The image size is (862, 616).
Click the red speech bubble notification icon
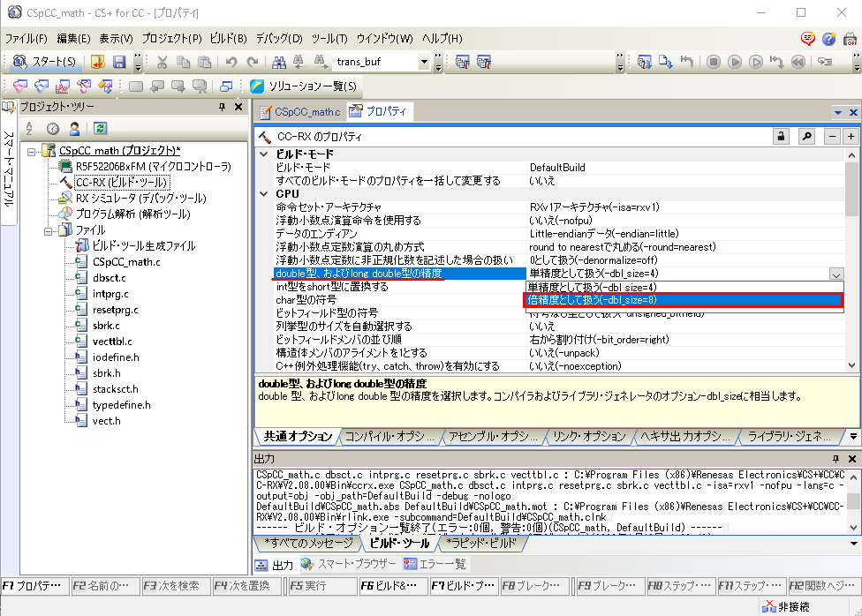[807, 39]
